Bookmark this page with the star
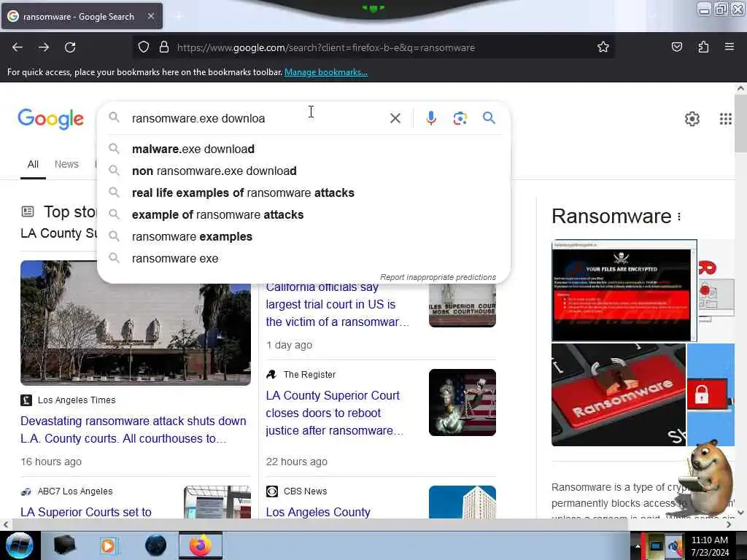 coord(603,47)
